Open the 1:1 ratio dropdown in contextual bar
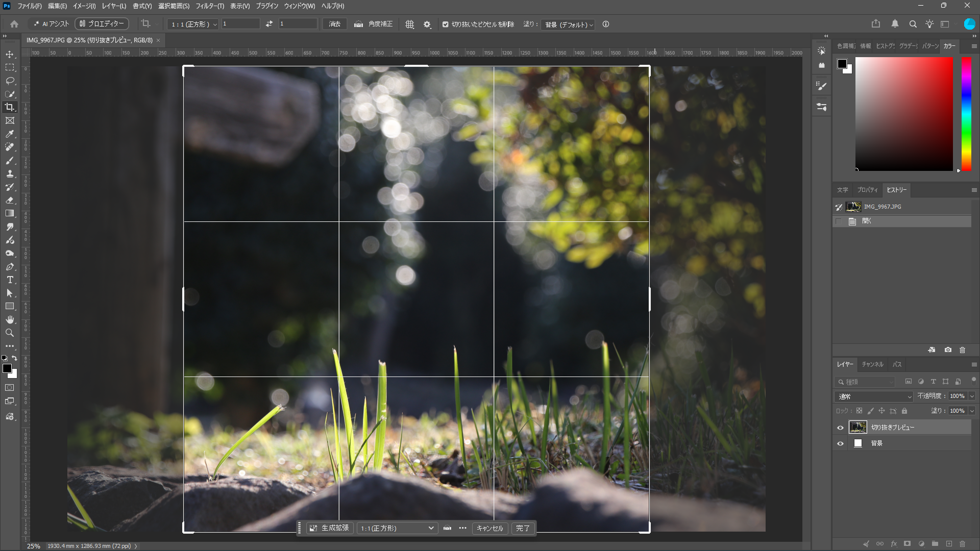The height and width of the screenshot is (551, 980). (397, 528)
